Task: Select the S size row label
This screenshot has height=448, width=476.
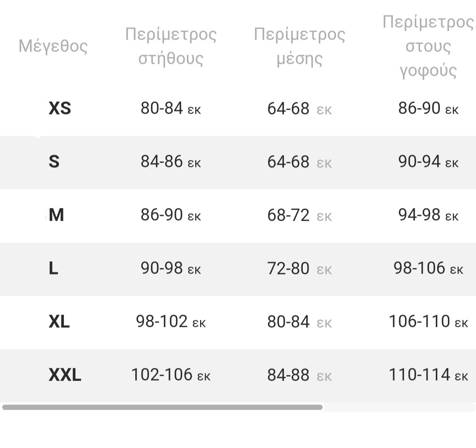Action: pos(54,162)
